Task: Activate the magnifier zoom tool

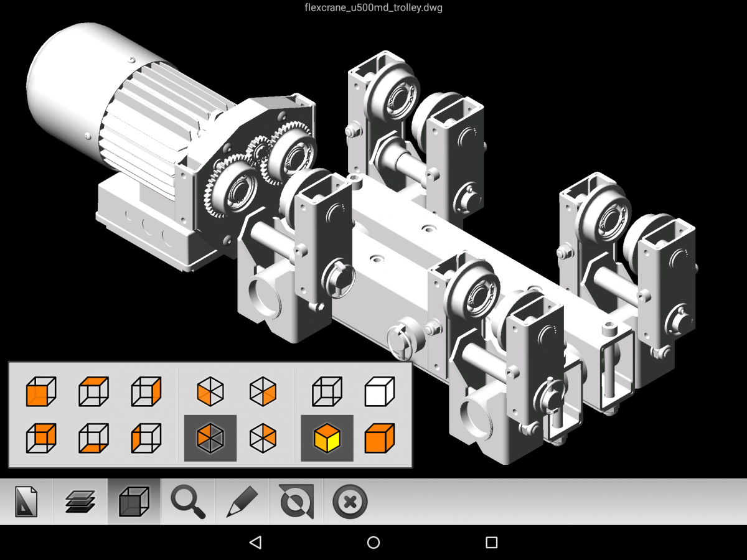Action: (x=188, y=501)
